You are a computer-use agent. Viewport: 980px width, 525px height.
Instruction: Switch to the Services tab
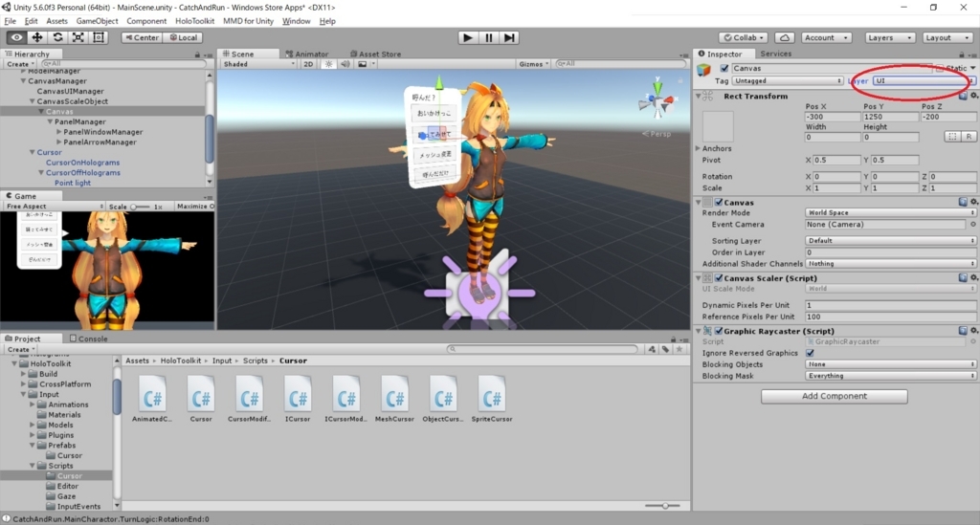(x=775, y=54)
